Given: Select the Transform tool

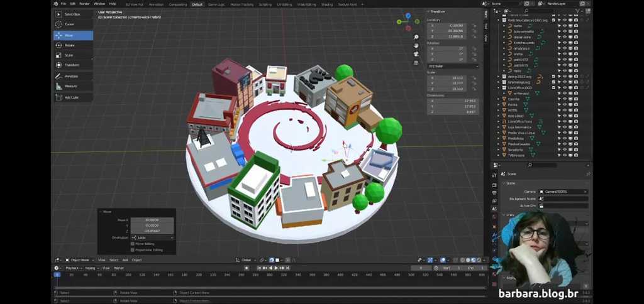Looking at the screenshot, I should [73, 65].
